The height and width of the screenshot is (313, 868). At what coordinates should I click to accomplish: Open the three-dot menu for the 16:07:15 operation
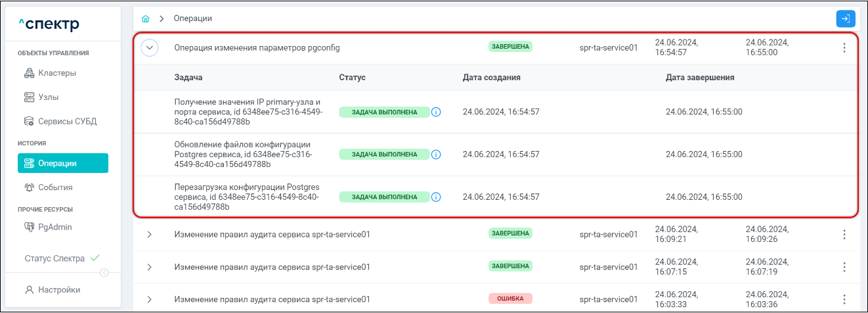[844, 267]
